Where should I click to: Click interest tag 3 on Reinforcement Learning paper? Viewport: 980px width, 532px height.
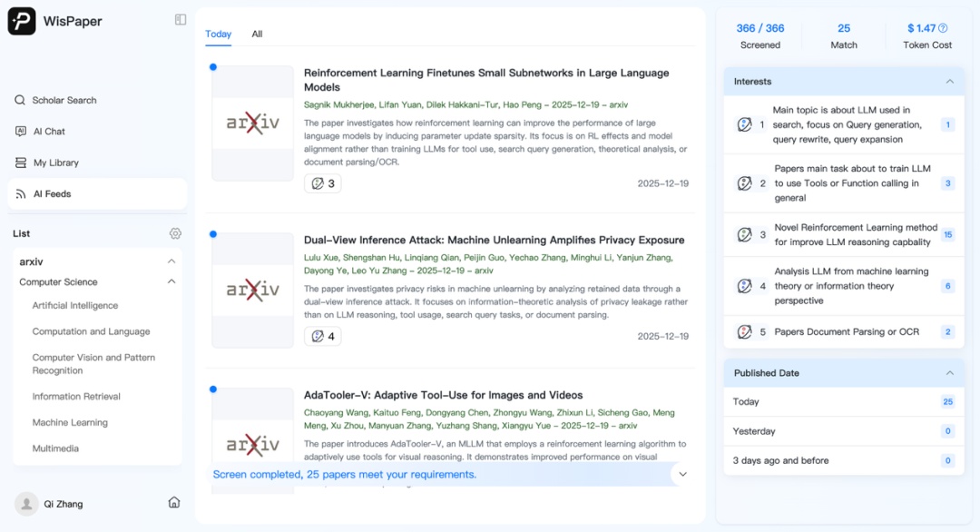point(322,183)
